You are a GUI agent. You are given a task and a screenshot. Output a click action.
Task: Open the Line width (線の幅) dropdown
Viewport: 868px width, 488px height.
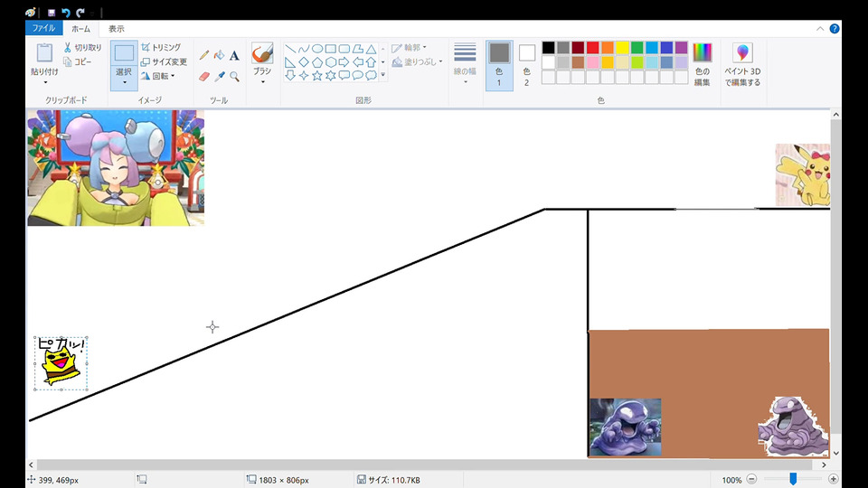coord(465,64)
